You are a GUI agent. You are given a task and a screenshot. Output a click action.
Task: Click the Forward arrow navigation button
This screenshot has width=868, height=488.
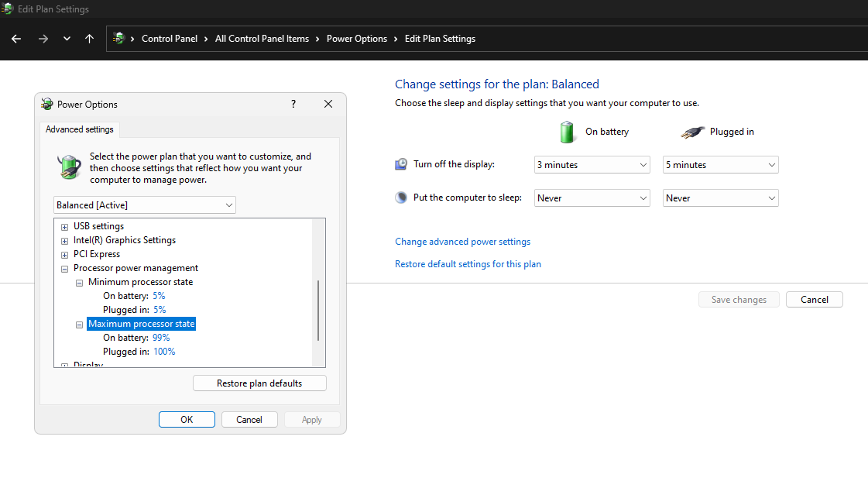pos(43,39)
